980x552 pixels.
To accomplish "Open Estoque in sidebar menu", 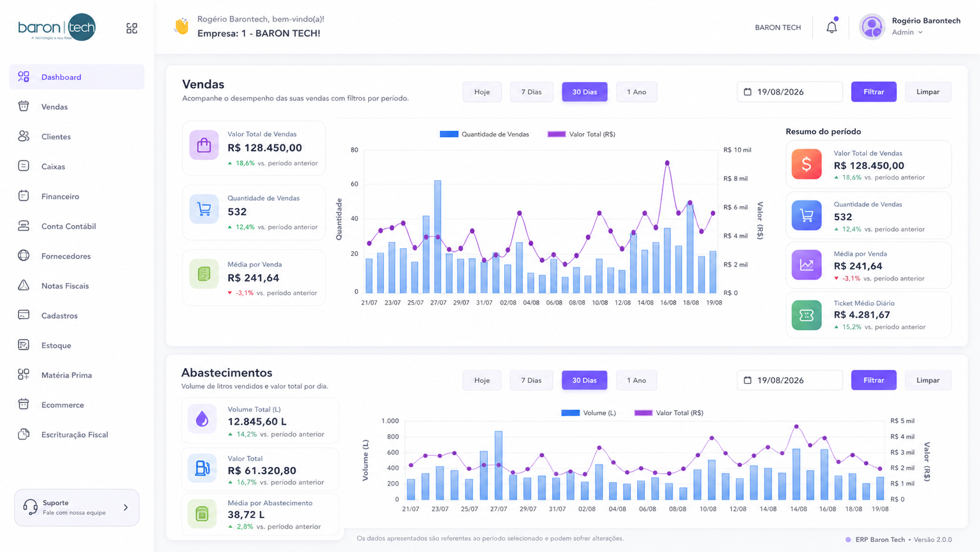I will coord(77,346).
